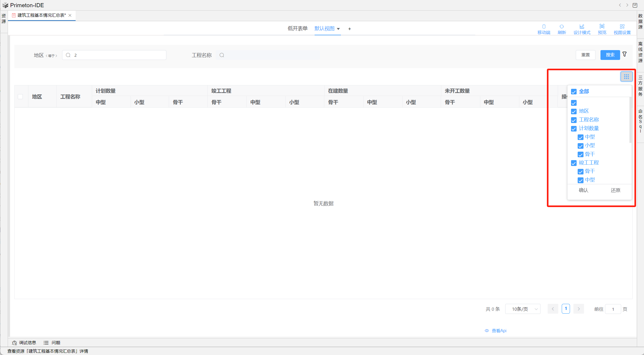Click the column list scrollbar
Viewport: 644px width, 355px height.
pyautogui.click(x=630, y=119)
